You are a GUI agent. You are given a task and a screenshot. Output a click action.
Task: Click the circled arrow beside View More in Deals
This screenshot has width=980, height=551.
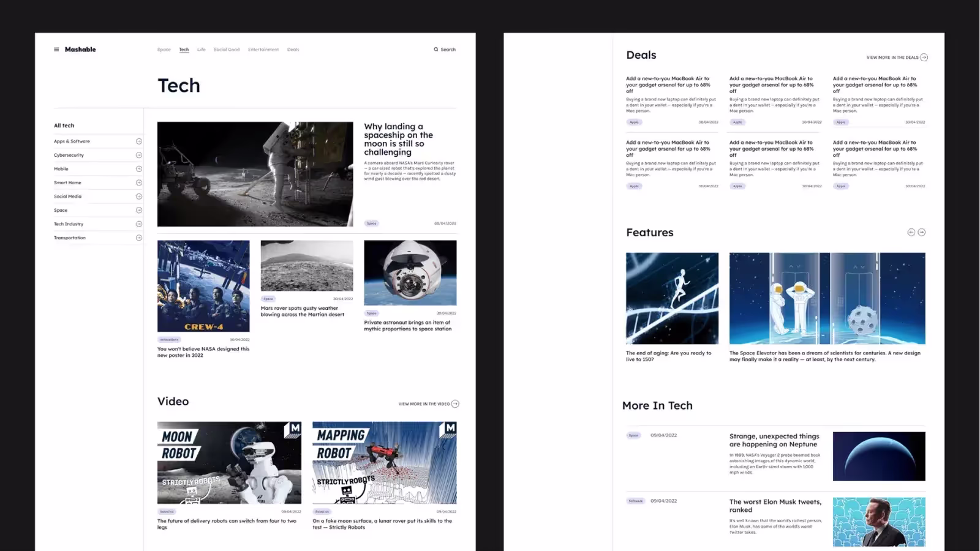[924, 58]
